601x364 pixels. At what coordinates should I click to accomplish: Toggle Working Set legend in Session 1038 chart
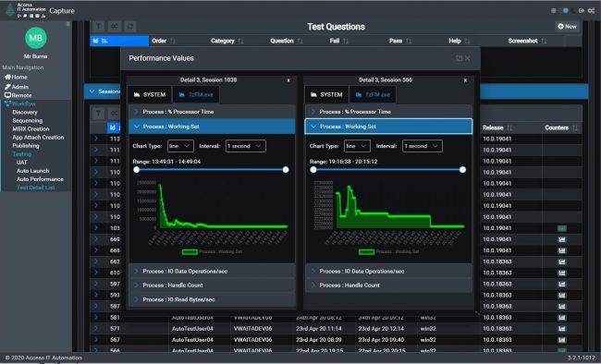pos(212,251)
